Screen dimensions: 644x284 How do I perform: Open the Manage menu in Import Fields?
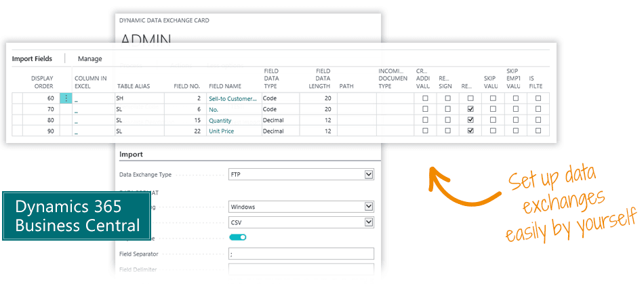(x=90, y=59)
